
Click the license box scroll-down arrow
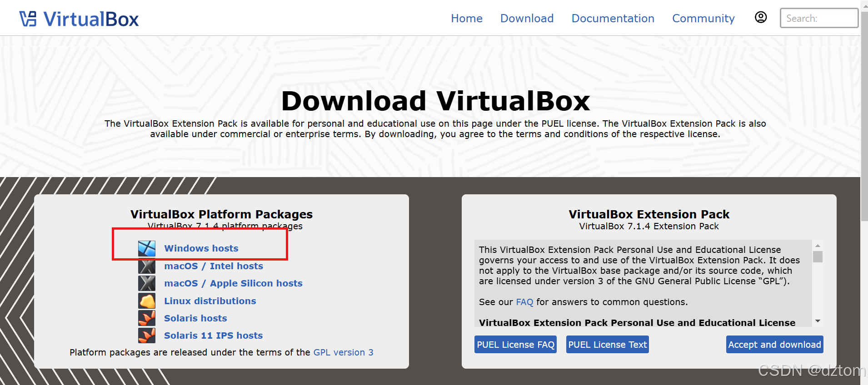point(818,321)
